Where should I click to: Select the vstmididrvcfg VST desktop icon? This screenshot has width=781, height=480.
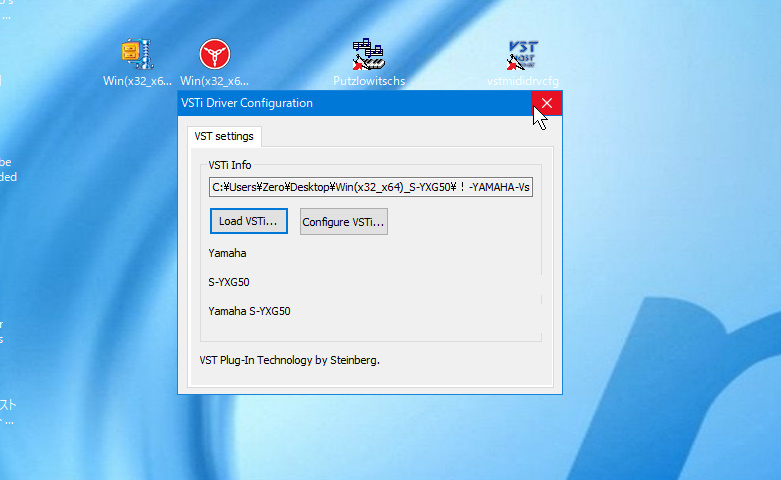pos(522,54)
